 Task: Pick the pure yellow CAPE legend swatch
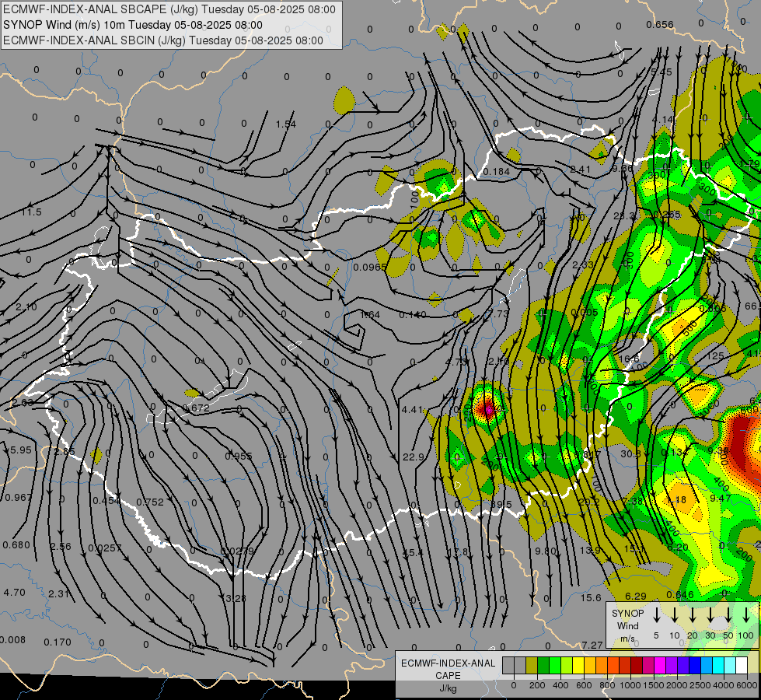578,666
